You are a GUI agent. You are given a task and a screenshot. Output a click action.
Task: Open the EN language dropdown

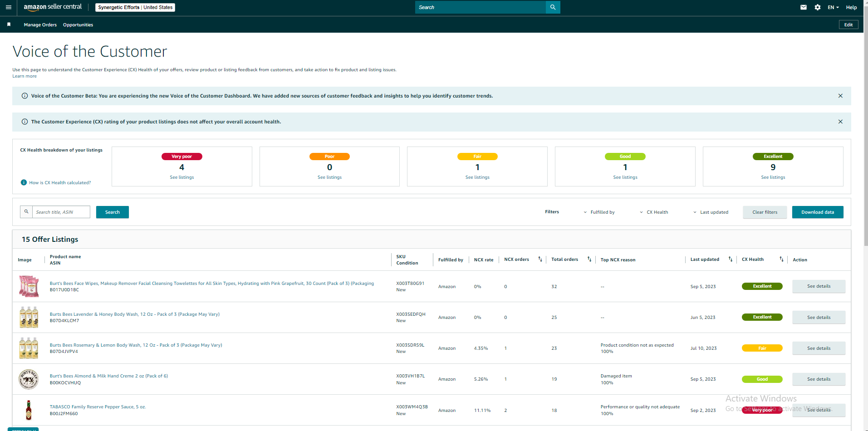[833, 7]
